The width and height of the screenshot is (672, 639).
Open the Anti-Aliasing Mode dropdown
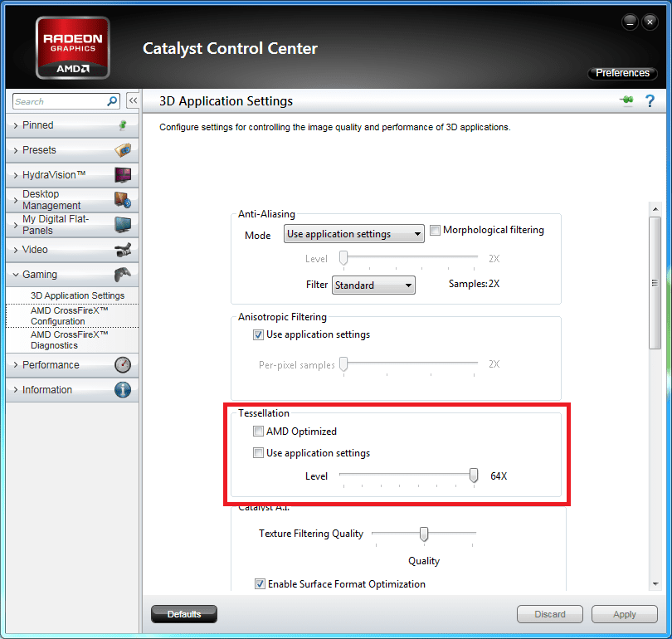pos(354,234)
